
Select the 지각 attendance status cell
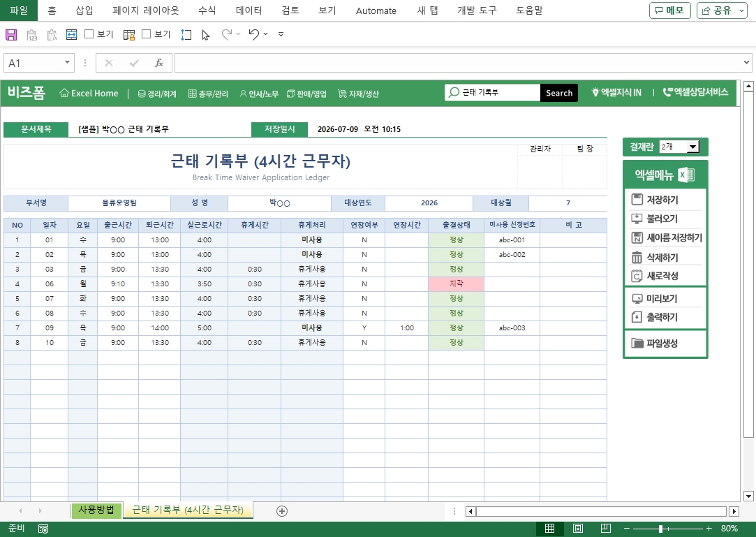coord(456,284)
